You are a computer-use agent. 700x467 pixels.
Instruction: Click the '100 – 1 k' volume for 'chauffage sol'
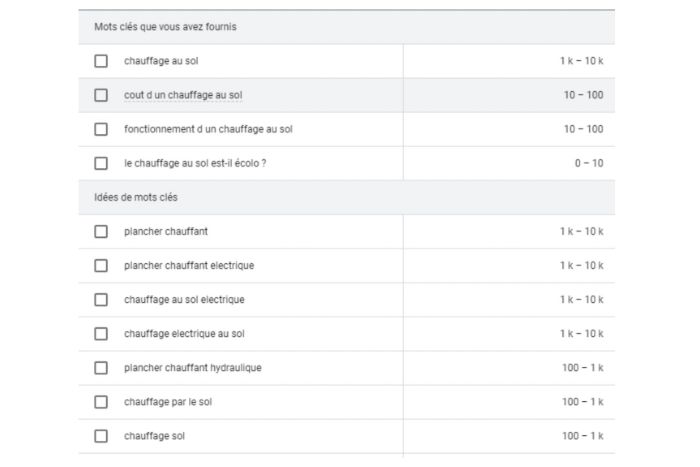click(582, 436)
